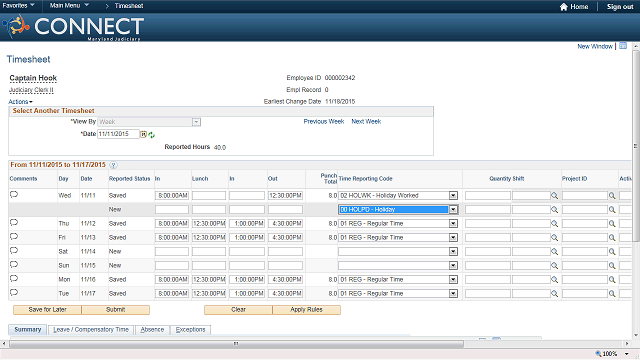Open comment bubble for Tue 11/17
The image size is (640, 360).
click(14, 292)
